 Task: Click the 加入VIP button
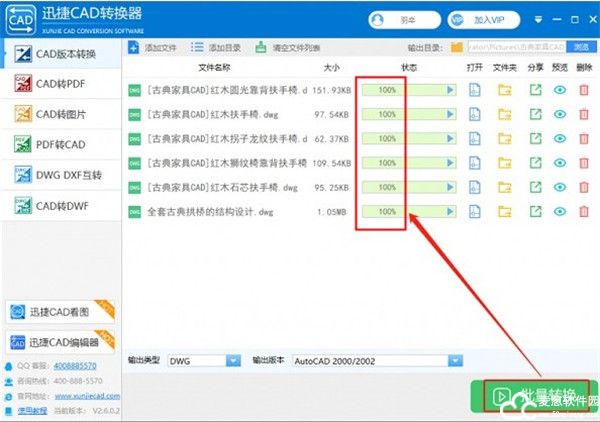point(484,20)
